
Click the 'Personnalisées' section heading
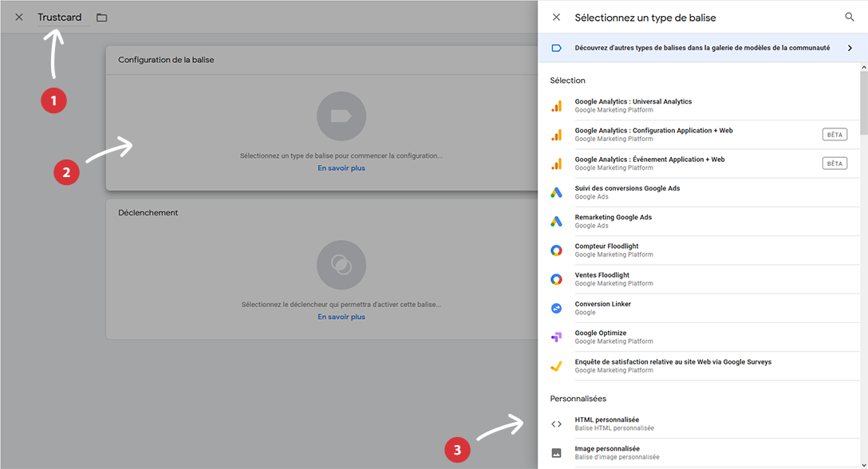pyautogui.click(x=578, y=399)
